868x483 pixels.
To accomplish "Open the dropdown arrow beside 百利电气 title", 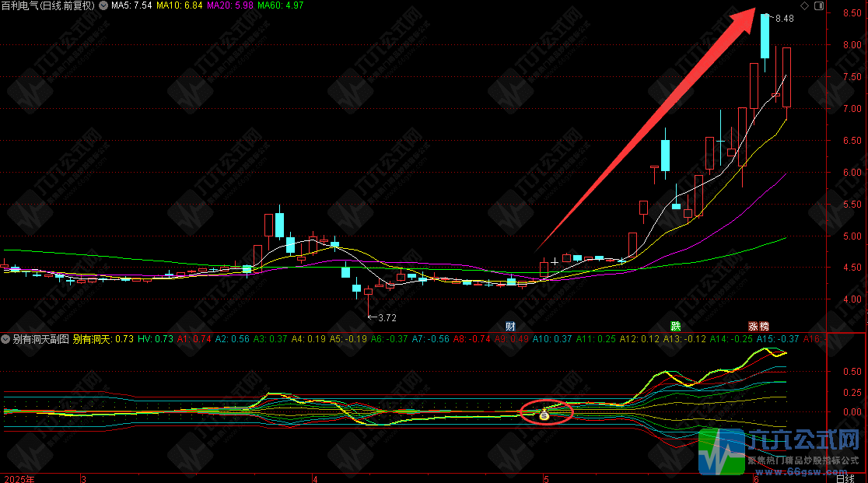I will pos(103,5).
